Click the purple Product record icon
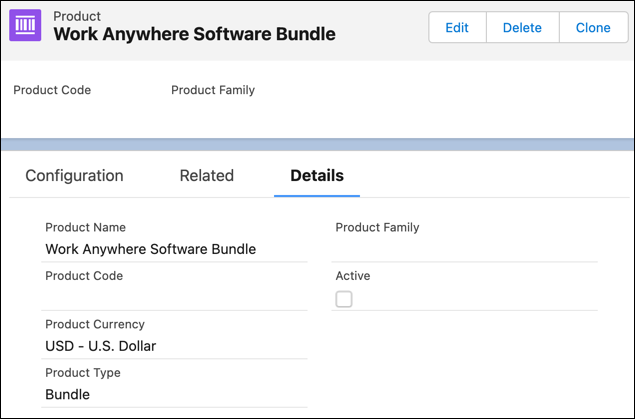Viewport: 635px width, 419px height. pyautogui.click(x=25, y=25)
